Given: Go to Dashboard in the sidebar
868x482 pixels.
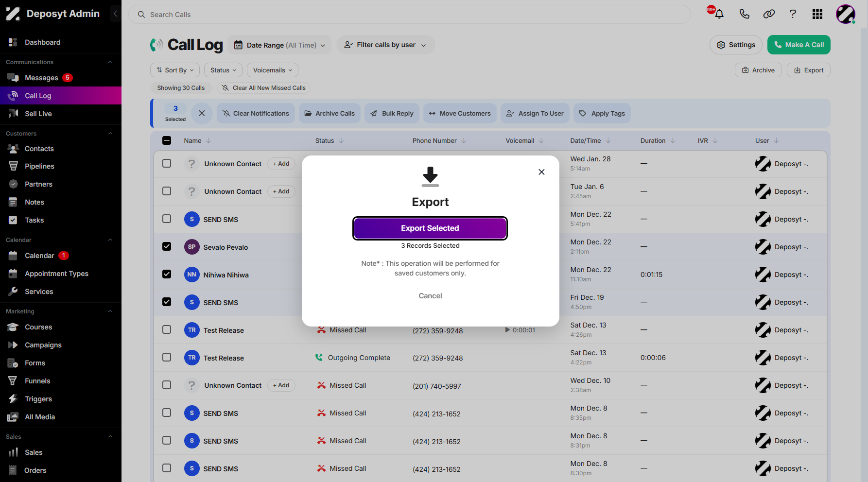Looking at the screenshot, I should 43,42.
